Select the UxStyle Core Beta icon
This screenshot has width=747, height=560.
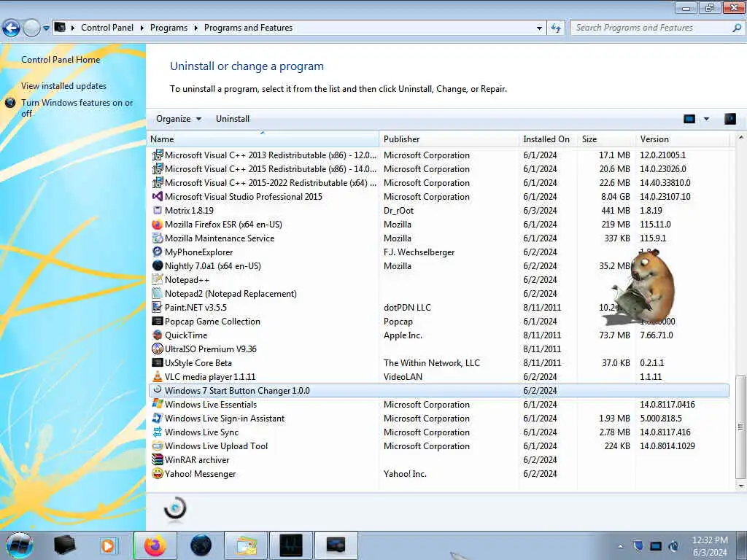coord(158,363)
